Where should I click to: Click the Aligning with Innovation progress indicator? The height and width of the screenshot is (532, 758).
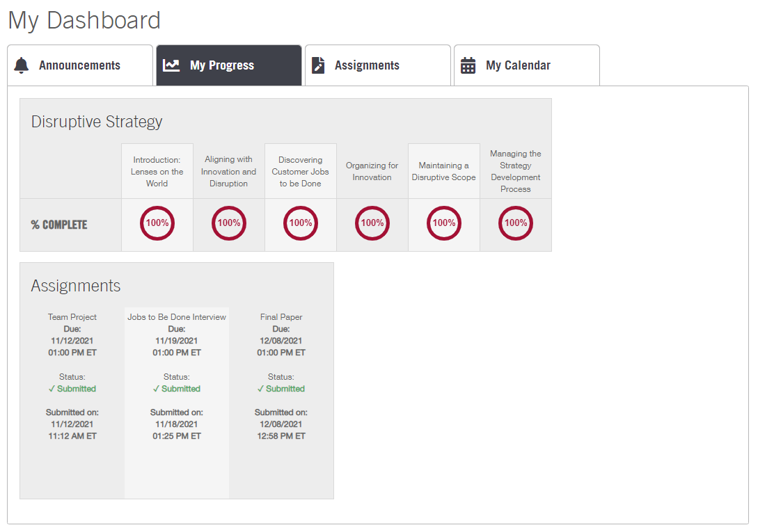[228, 223]
